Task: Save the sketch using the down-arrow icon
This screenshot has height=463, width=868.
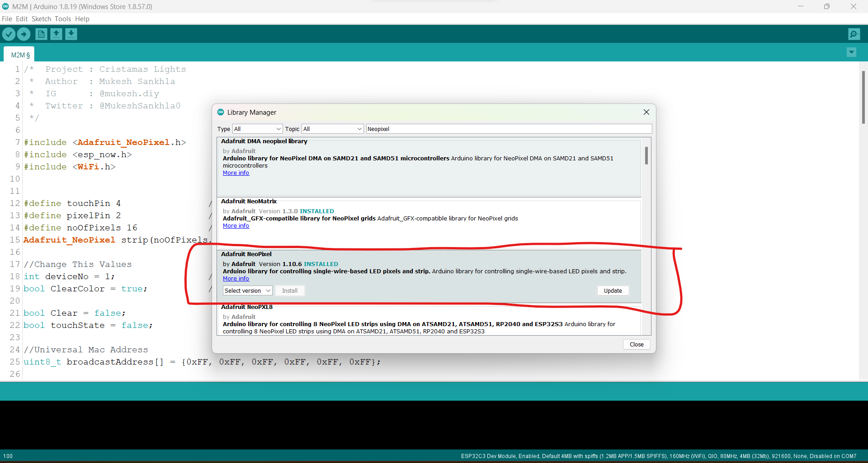Action: [x=71, y=34]
